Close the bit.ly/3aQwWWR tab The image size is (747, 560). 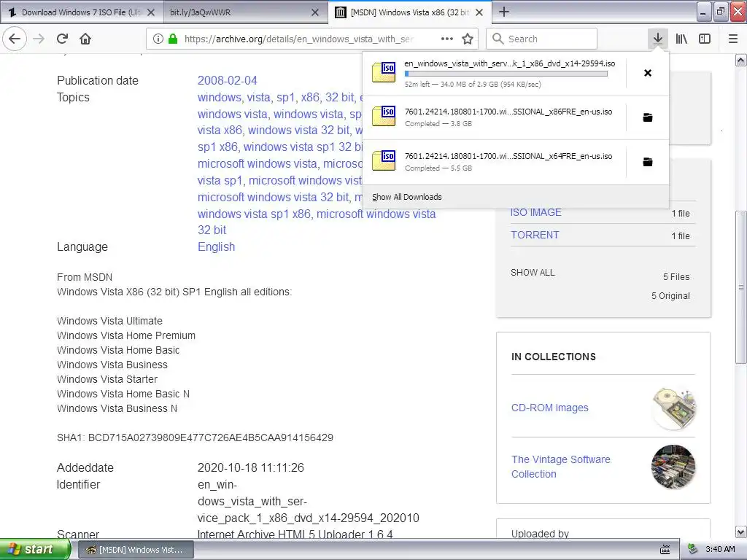pyautogui.click(x=315, y=12)
